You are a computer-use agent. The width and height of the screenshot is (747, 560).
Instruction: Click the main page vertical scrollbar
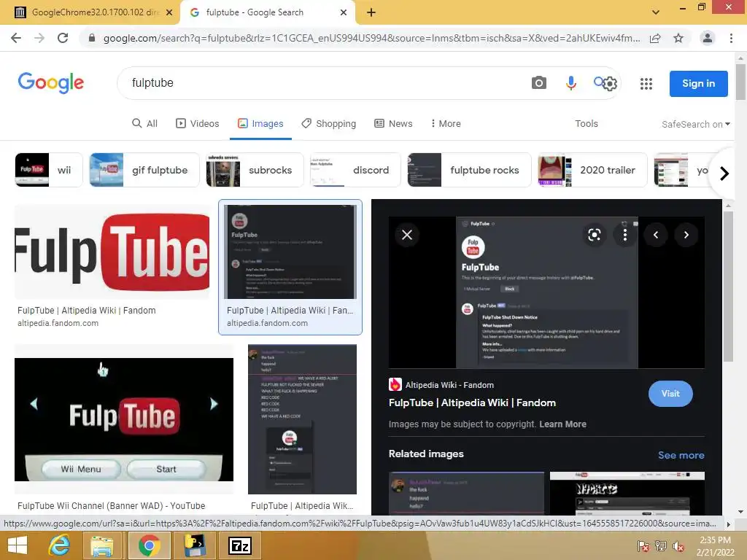[740, 81]
